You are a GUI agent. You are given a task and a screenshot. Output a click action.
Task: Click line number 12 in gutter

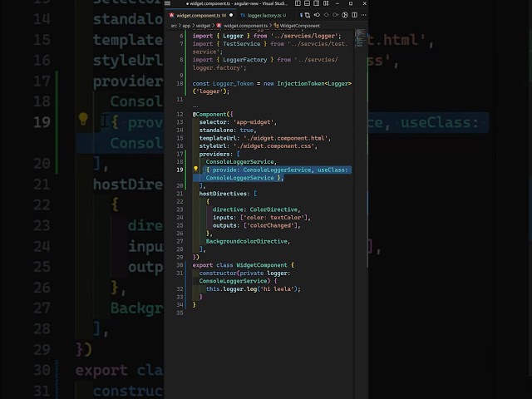[180, 115]
